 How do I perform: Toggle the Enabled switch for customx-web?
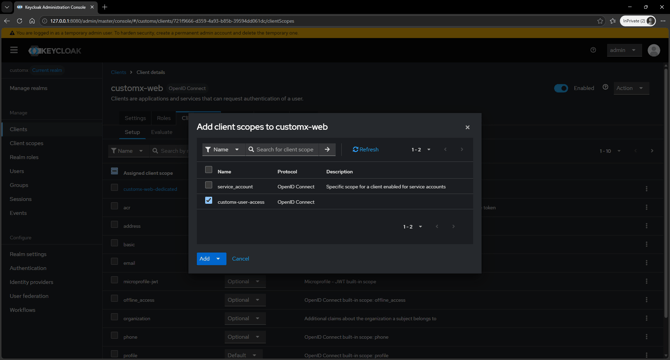(x=561, y=88)
